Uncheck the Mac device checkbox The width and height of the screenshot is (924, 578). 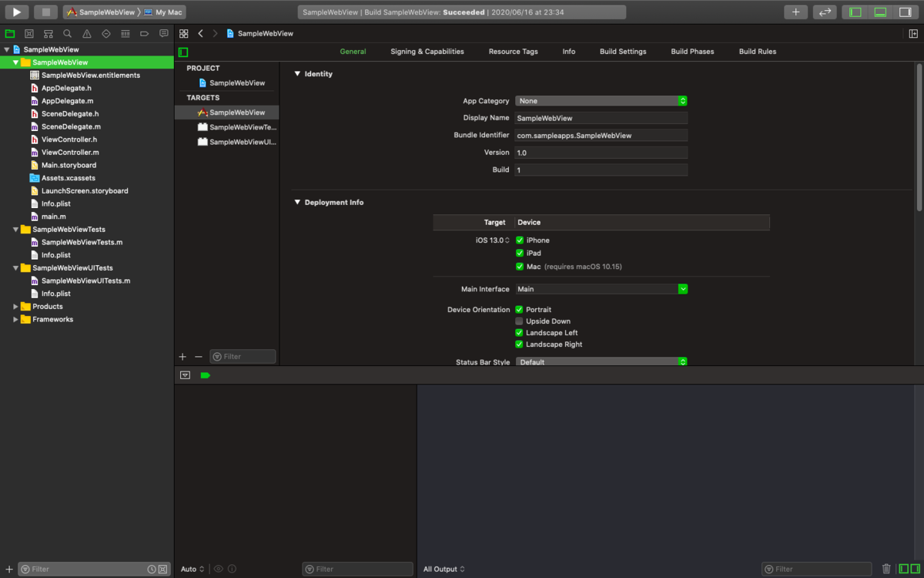click(520, 267)
